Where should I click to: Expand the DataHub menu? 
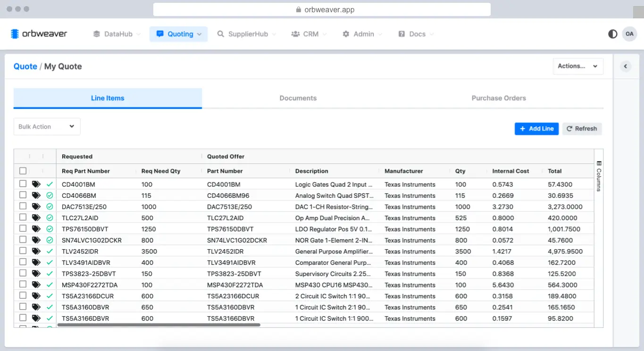117,34
